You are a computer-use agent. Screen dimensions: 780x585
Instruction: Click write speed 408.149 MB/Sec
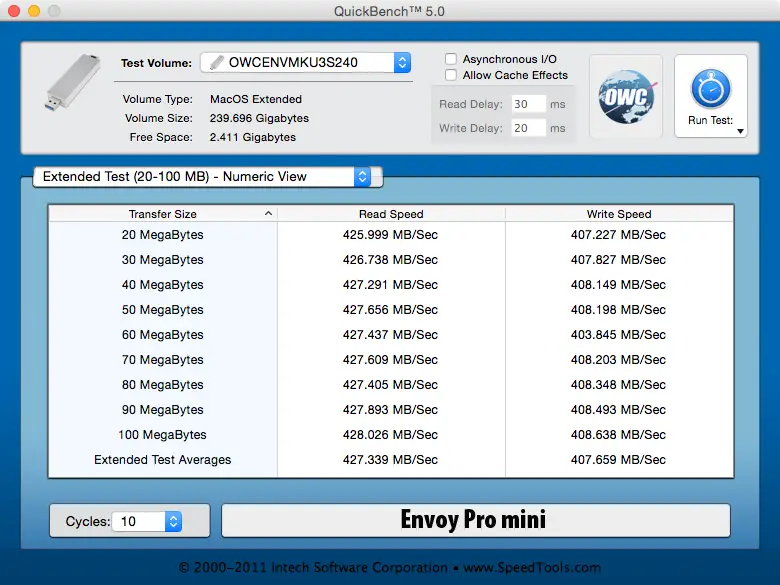tap(618, 285)
